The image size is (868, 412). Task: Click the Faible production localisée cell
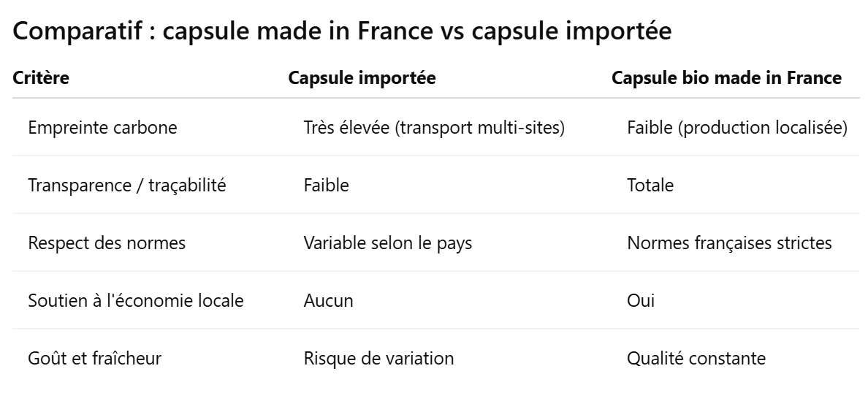pos(736,127)
